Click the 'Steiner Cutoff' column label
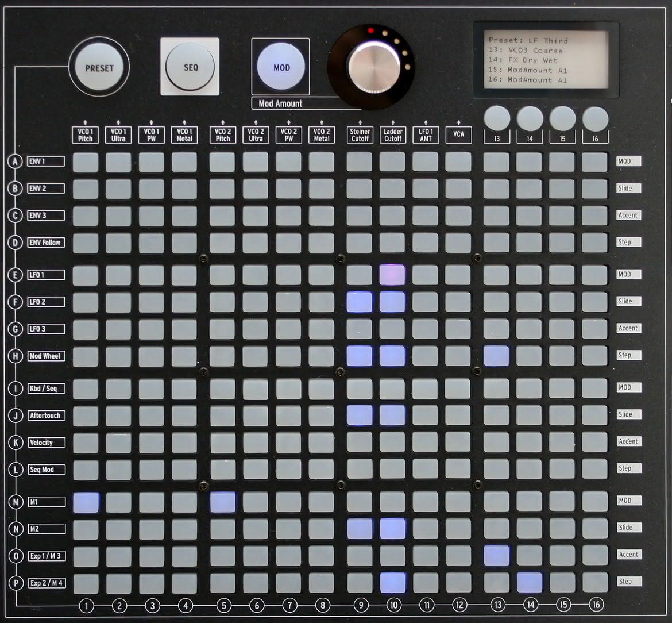 360,135
